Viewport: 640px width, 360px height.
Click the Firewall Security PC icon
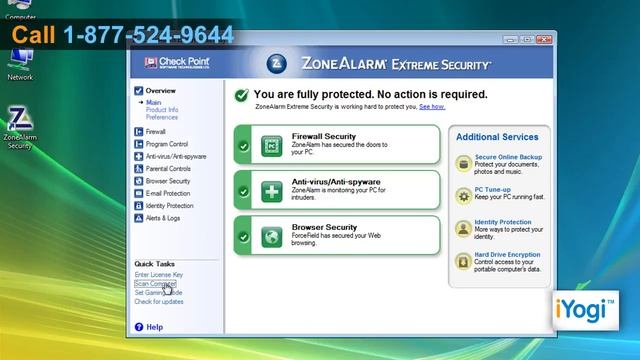click(x=271, y=146)
